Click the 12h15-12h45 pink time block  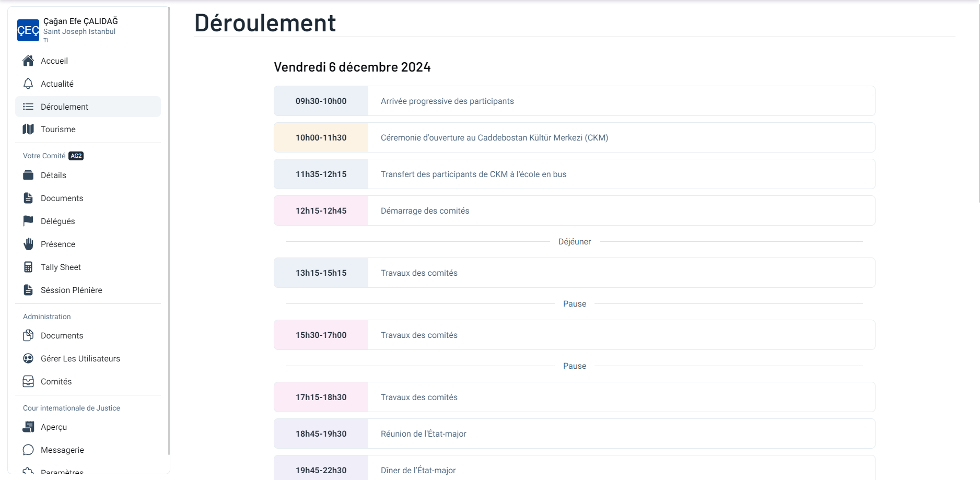pos(321,211)
